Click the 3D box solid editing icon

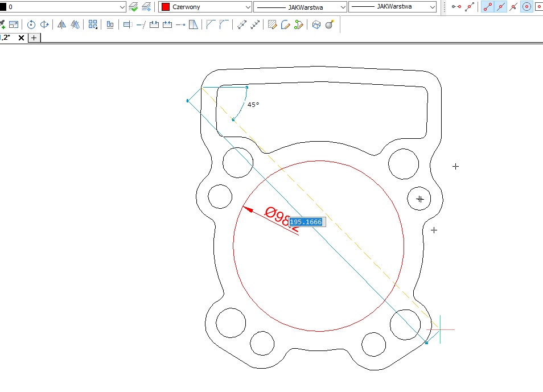point(316,25)
